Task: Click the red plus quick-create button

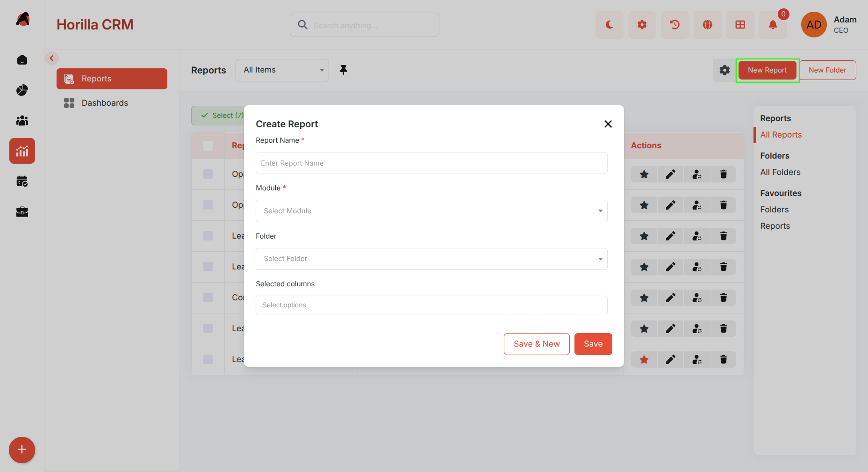Action: pos(22,450)
